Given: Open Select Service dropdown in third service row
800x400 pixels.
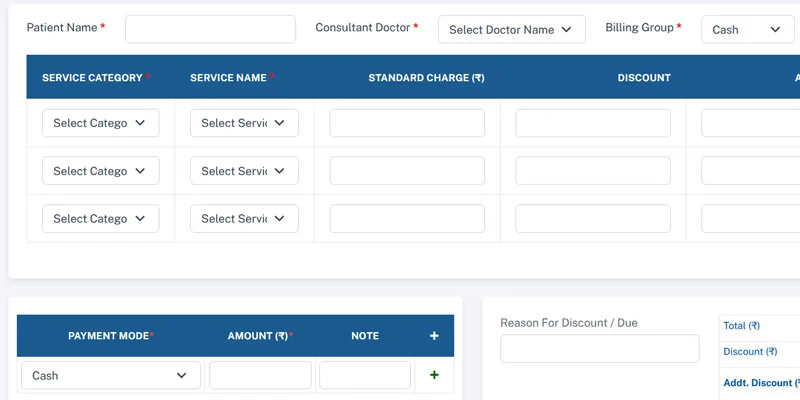Looking at the screenshot, I should coord(244,218).
